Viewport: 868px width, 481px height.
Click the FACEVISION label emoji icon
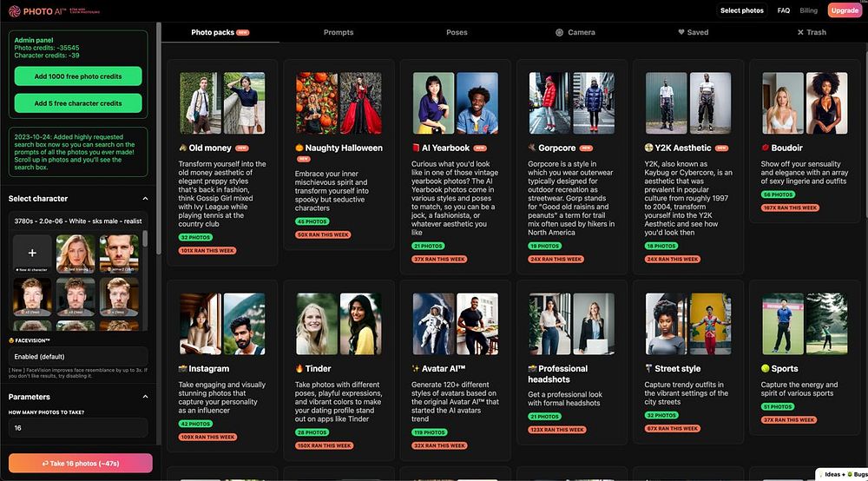click(x=11, y=341)
